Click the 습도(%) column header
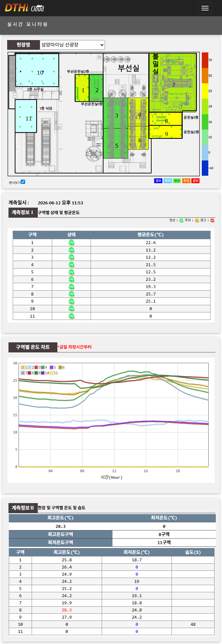The image size is (222, 644). [x=193, y=552]
